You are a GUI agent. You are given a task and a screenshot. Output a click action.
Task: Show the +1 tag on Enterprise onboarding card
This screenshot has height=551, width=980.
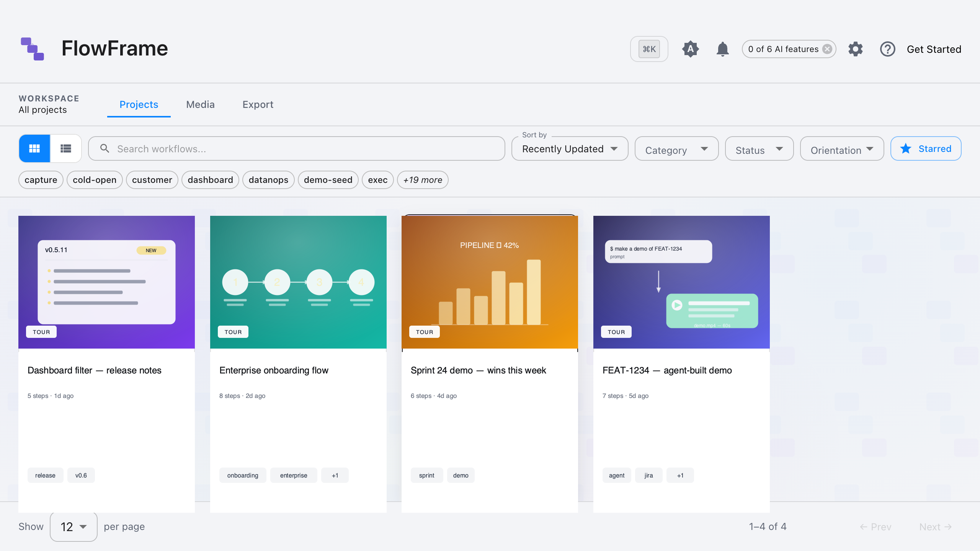coord(335,475)
